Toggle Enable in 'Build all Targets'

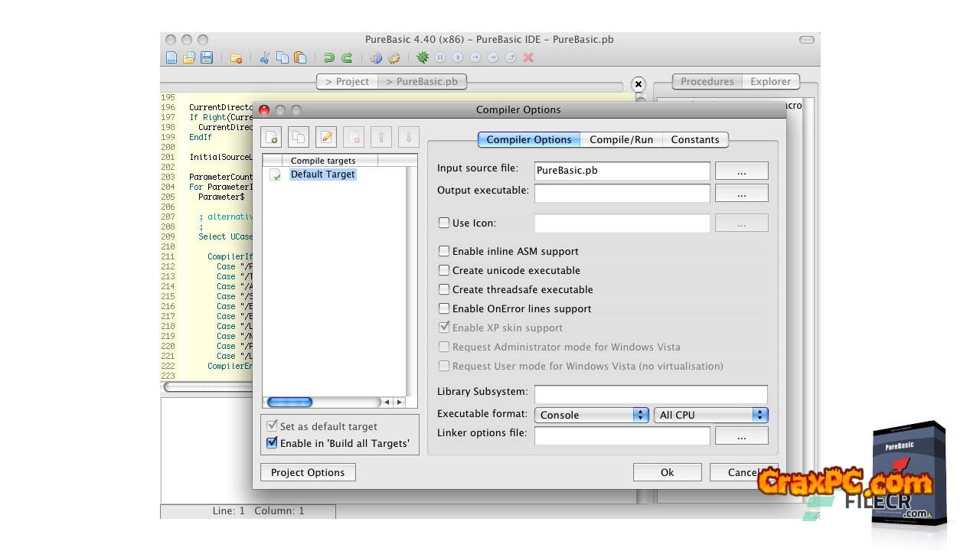click(x=272, y=443)
